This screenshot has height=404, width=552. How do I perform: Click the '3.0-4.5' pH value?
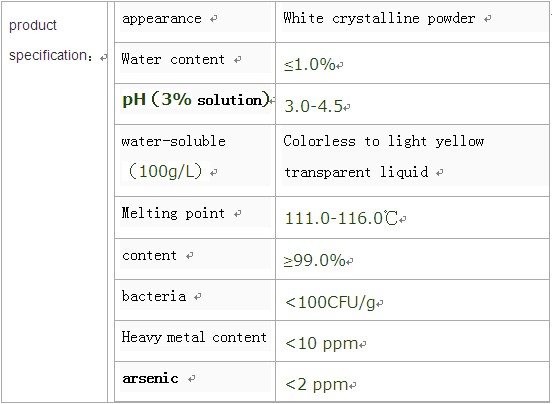(x=313, y=106)
